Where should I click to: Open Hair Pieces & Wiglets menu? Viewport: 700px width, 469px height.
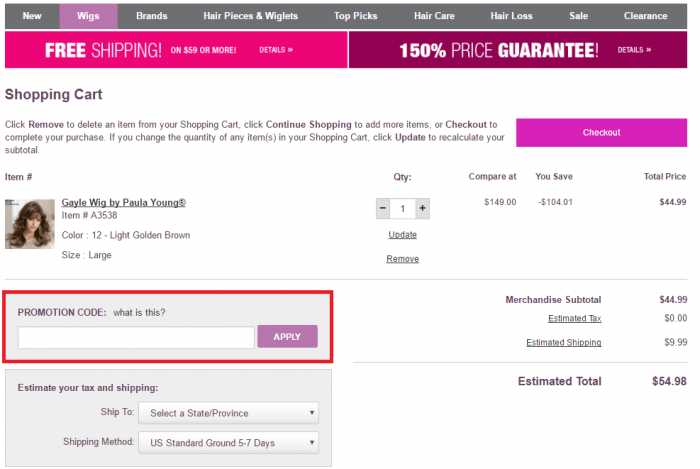tap(250, 16)
